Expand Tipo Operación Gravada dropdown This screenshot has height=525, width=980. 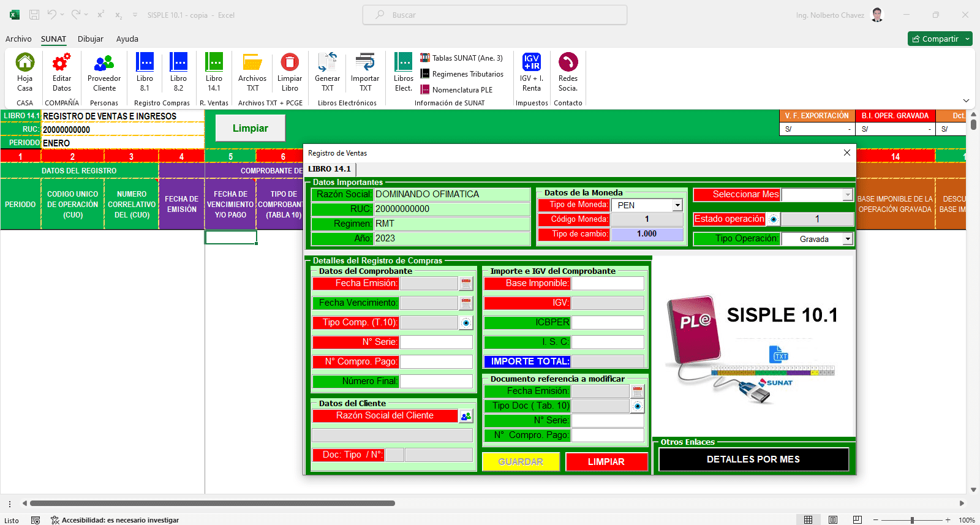(x=848, y=239)
